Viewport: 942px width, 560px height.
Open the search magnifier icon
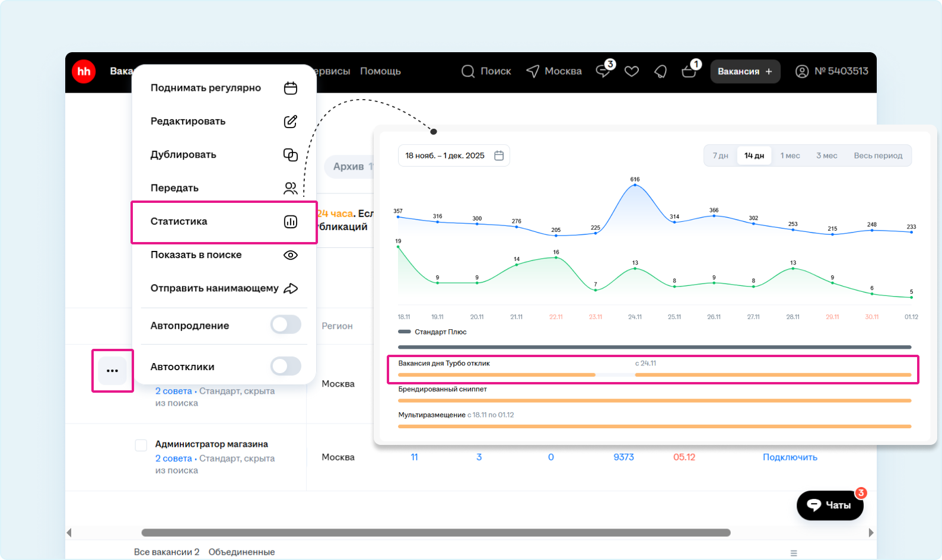[468, 72]
